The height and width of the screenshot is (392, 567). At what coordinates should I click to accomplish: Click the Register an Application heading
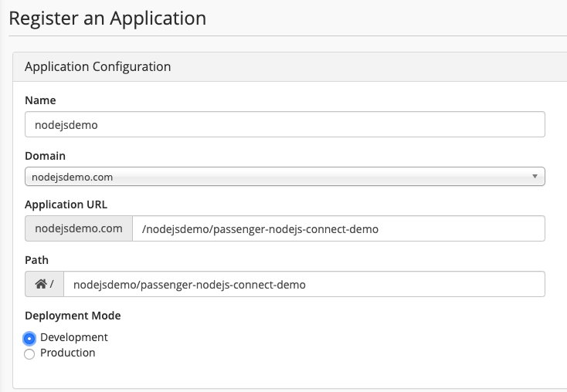point(107,18)
